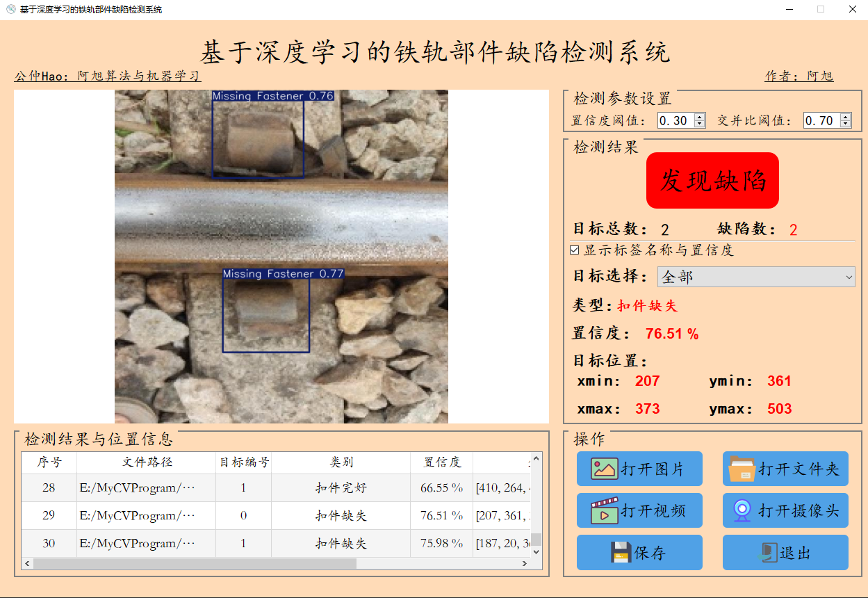868x598 pixels.
Task: Click the 置信度 column header
Action: coord(442,462)
